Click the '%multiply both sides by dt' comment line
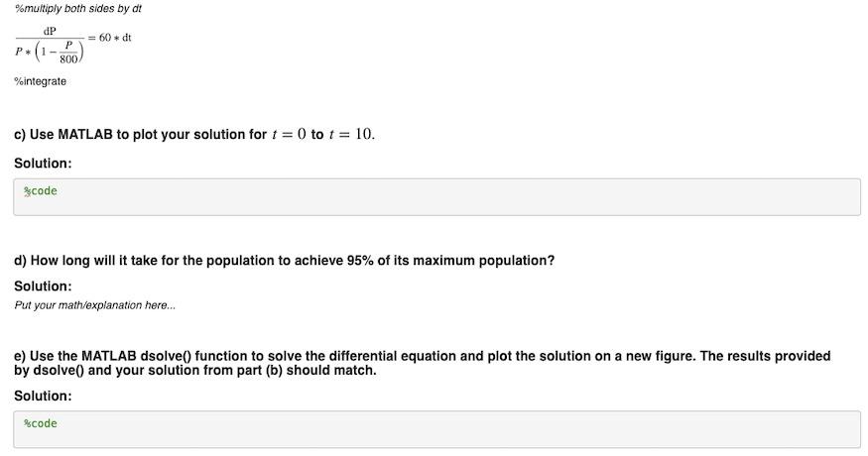This screenshot has width=868, height=456. (78, 9)
